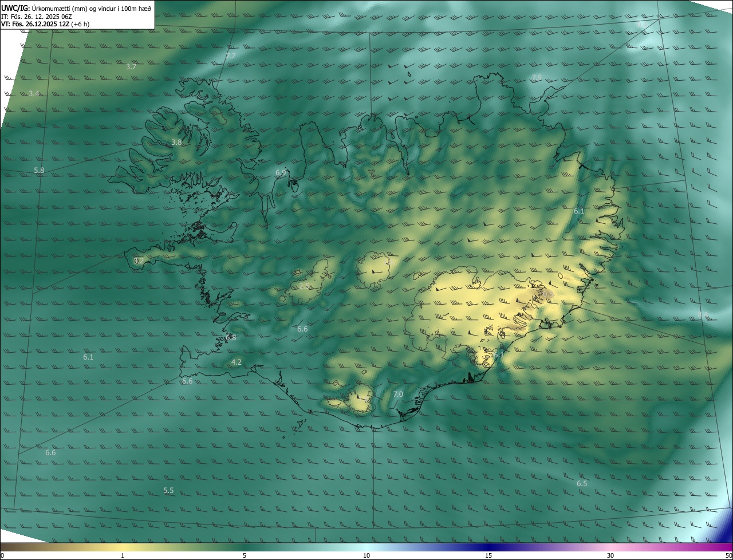Click the 5.8 value label

pyautogui.click(x=39, y=171)
